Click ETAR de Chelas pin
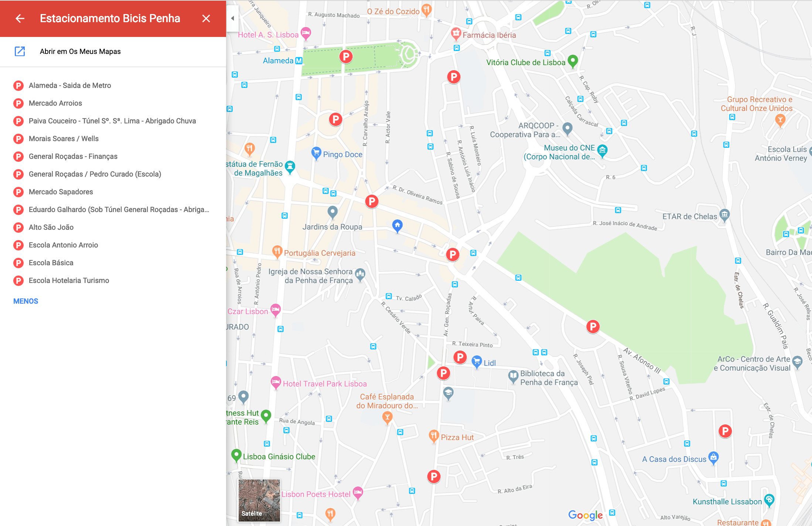 725,215
